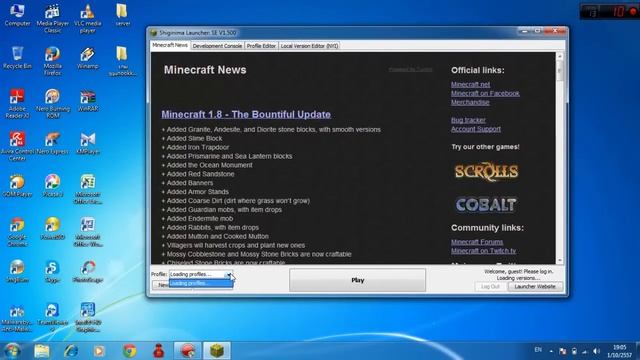Screen dimensions: 640x360
Task: Click the Log Out button
Action: 490,287
